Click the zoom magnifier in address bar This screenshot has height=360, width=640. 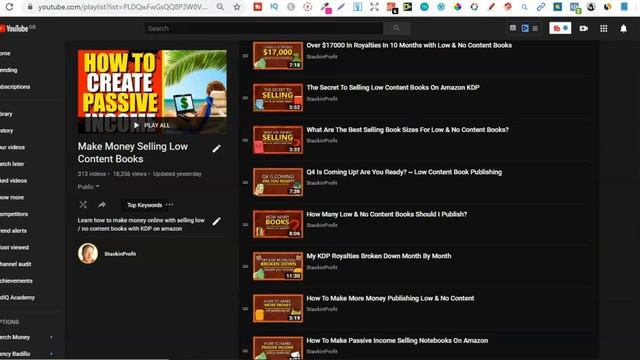pos(220,7)
